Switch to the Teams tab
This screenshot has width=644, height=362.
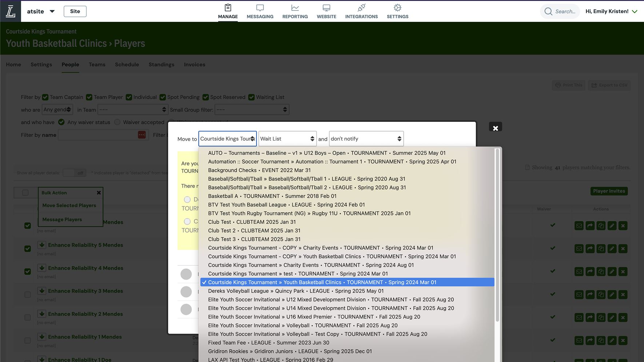97,64
